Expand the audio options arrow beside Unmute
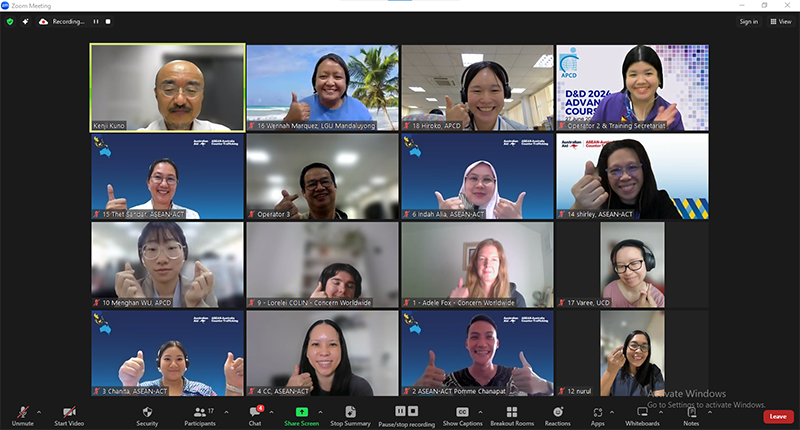Image resolution: width=800 pixels, height=430 pixels. [39, 410]
